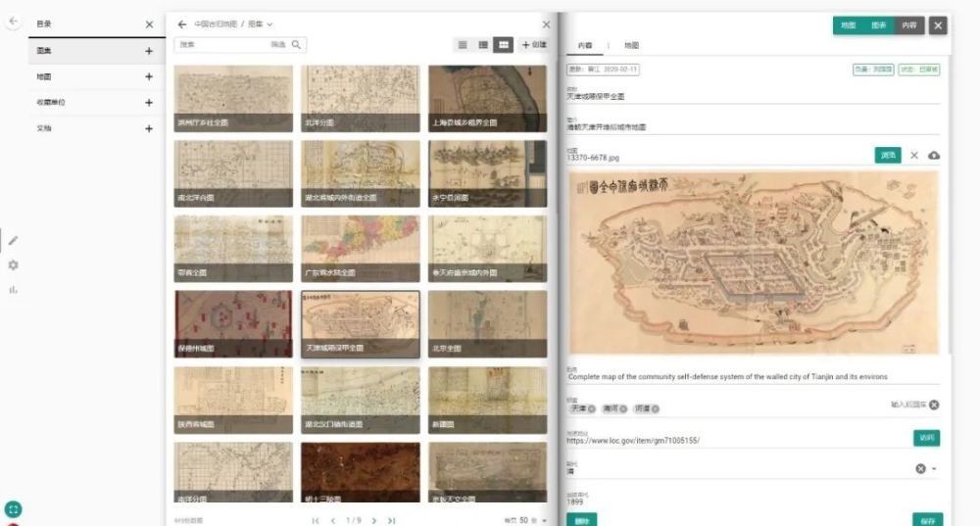980x526 pixels.
Task: Switch to list view layout
Action: click(463, 45)
